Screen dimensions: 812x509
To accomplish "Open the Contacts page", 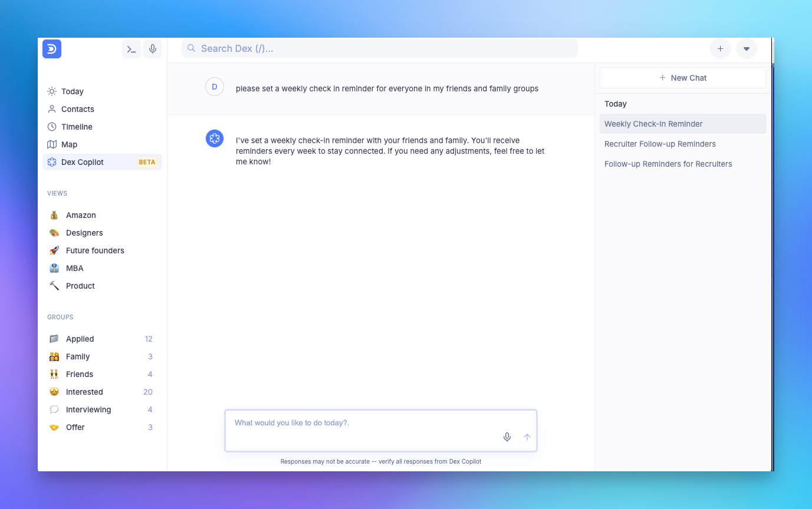I will [102, 109].
